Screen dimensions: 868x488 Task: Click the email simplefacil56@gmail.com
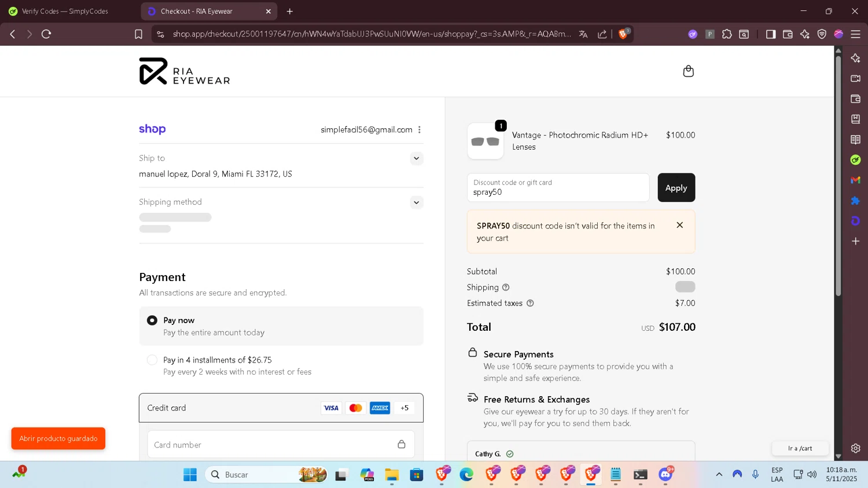366,130
